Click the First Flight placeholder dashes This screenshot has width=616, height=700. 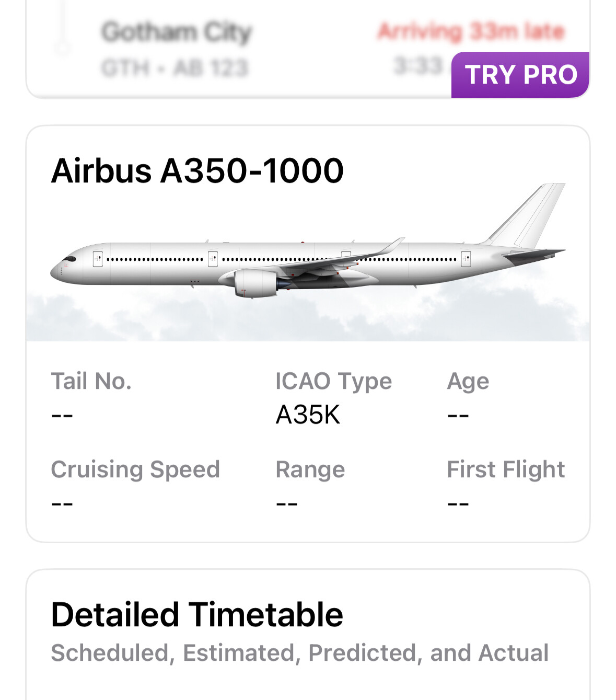pos(458,504)
